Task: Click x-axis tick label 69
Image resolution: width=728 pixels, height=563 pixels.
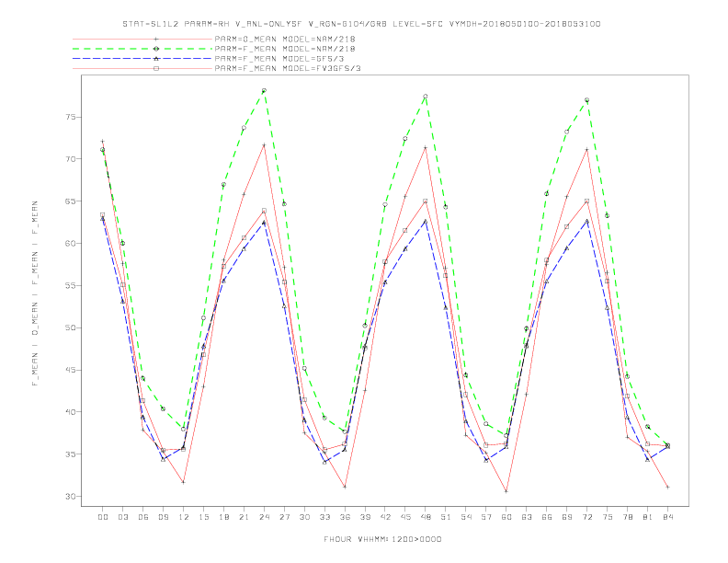Action: click(567, 517)
